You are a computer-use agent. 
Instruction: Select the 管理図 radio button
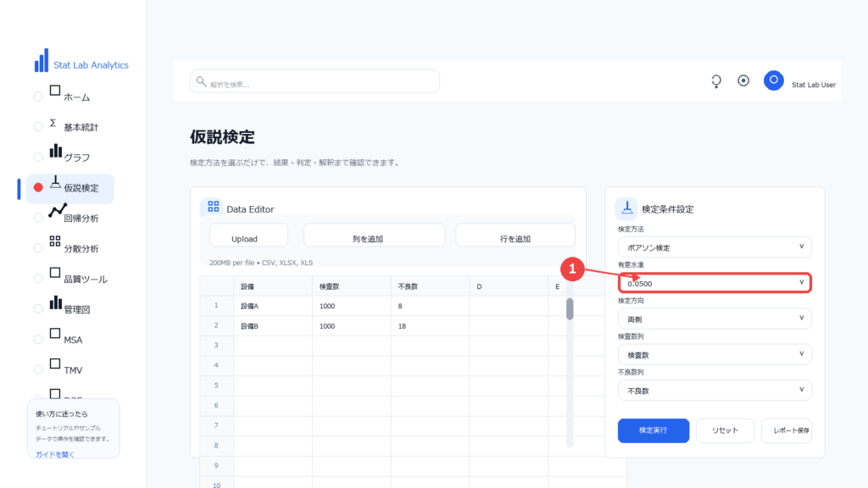point(38,308)
